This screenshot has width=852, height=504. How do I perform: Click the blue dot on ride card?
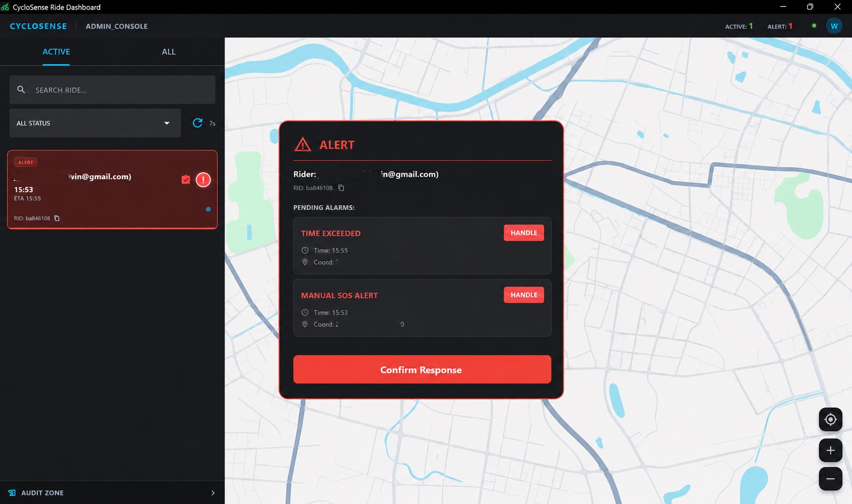[208, 209]
